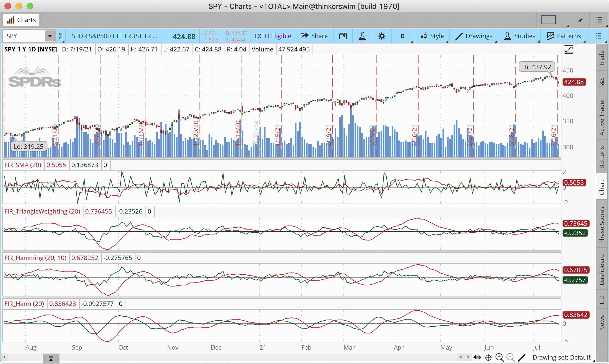
Task: Click the 0.5055 FIR_SMA axis tag
Action: [574, 183]
